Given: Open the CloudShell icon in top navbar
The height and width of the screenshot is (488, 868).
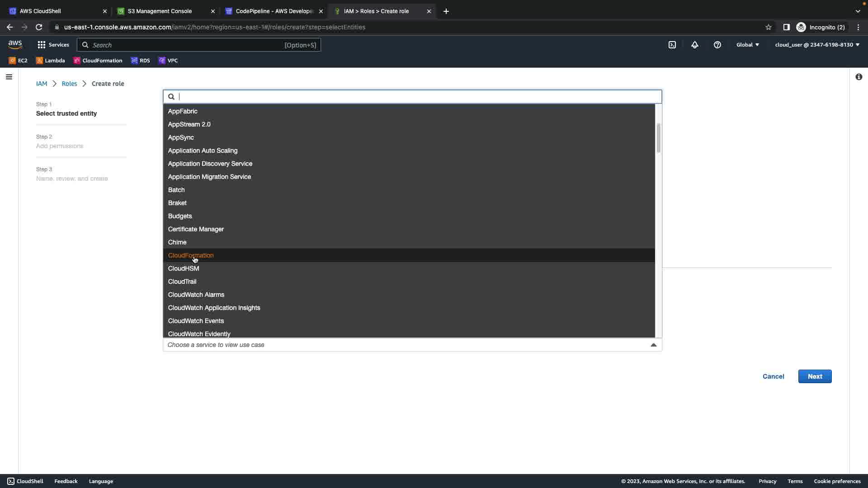Looking at the screenshot, I should coord(672,45).
